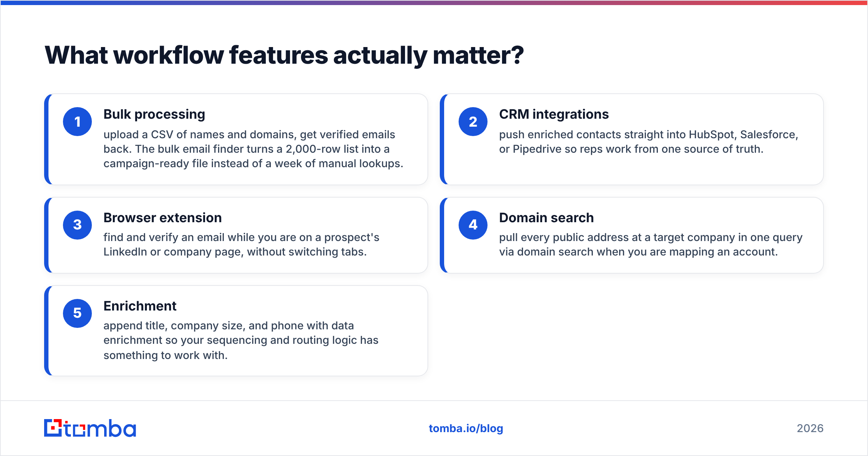Screen dimensions: 868x456
Task: Click the number 4 circle badge
Action: tap(473, 225)
